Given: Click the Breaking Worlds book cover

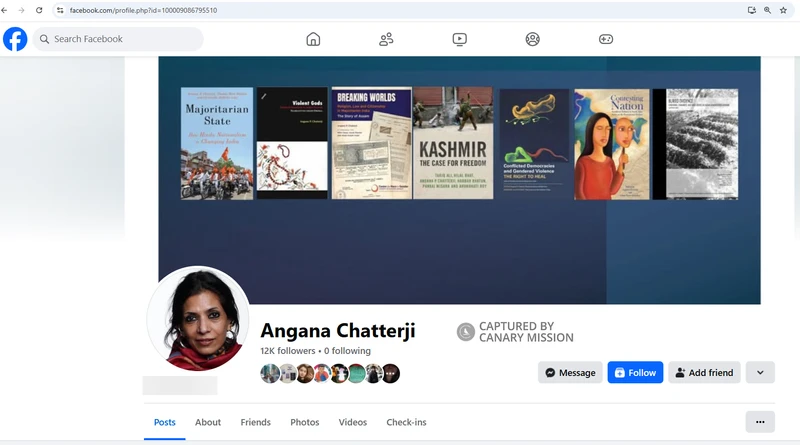Looking at the screenshot, I should click(x=371, y=143).
